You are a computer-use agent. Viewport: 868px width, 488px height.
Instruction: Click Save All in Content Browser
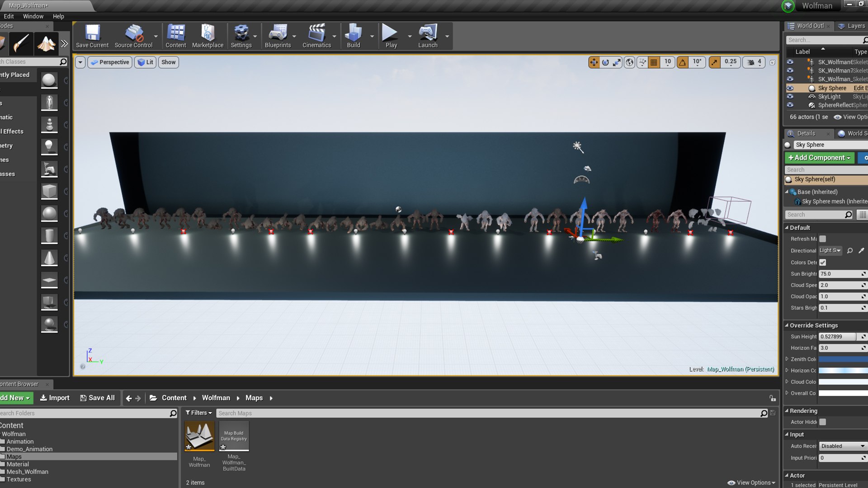click(97, 398)
